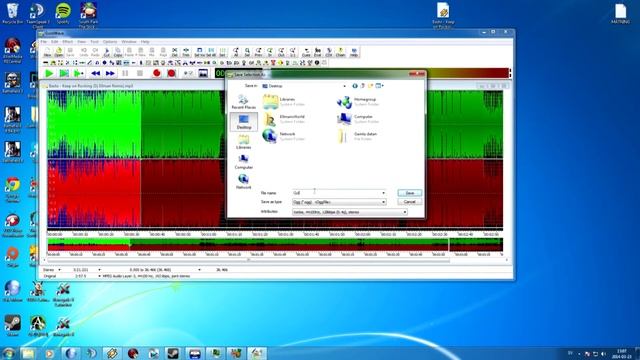Click the Open file toolbar icon
640x360 pixels.
point(59,52)
